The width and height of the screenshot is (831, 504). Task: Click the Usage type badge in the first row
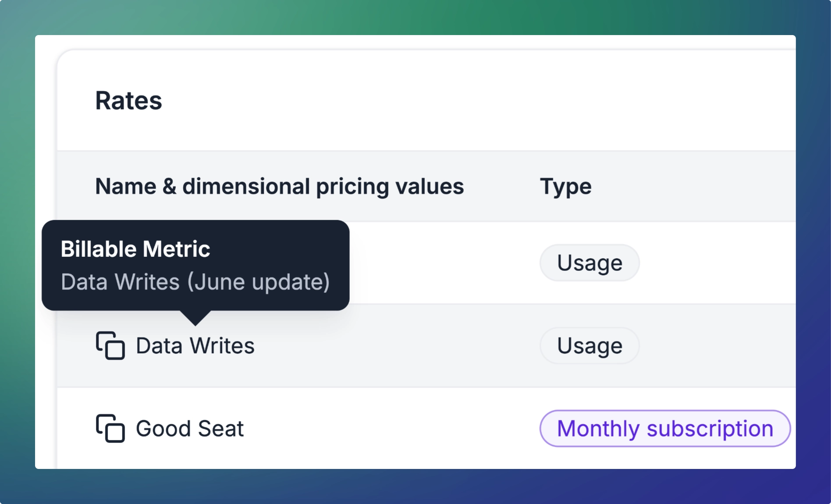pos(589,263)
